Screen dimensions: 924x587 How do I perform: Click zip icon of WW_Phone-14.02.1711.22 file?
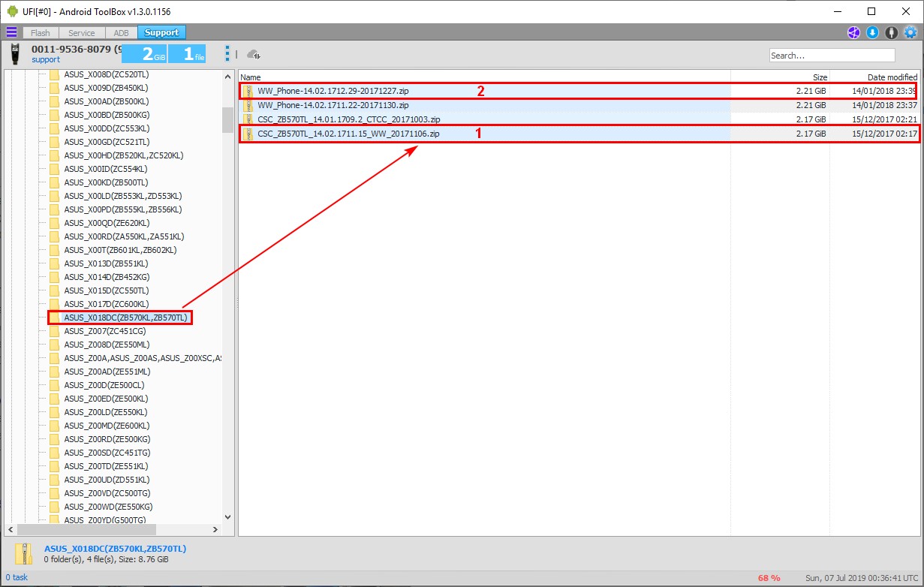tap(248, 105)
